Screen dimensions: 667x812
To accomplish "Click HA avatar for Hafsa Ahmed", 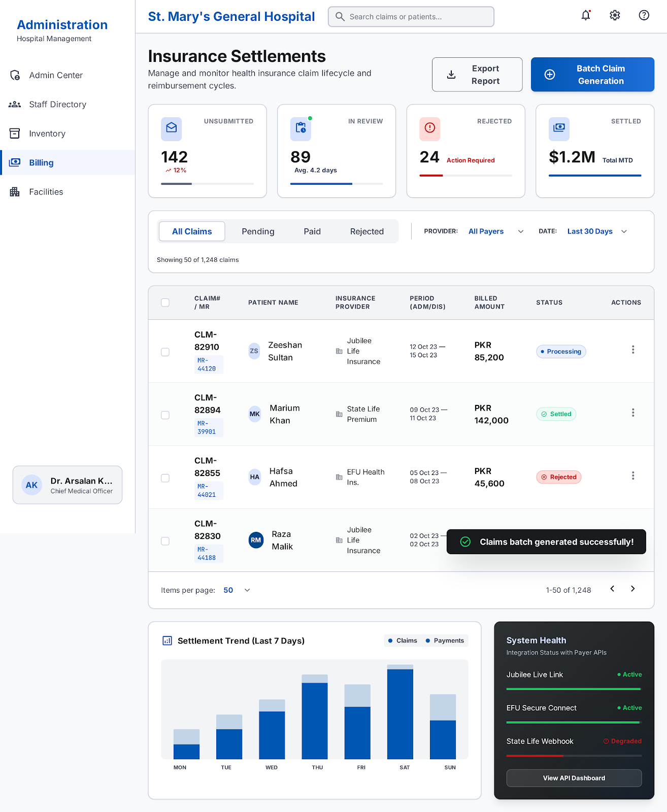I will (x=255, y=477).
